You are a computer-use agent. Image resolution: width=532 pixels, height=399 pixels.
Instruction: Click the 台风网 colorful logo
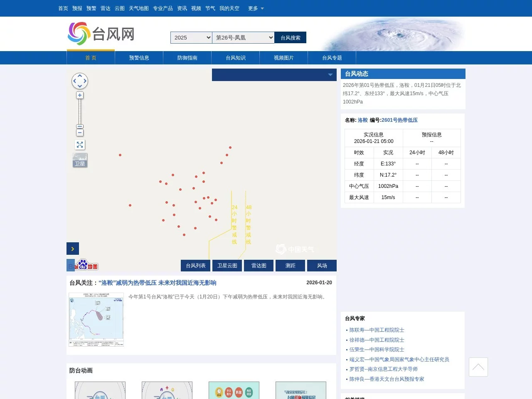79,33
